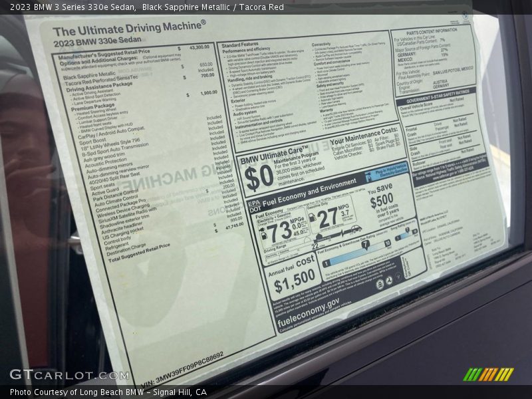Click the 'Active Guard' row
This screenshot has width=532, height=399.
point(106,192)
